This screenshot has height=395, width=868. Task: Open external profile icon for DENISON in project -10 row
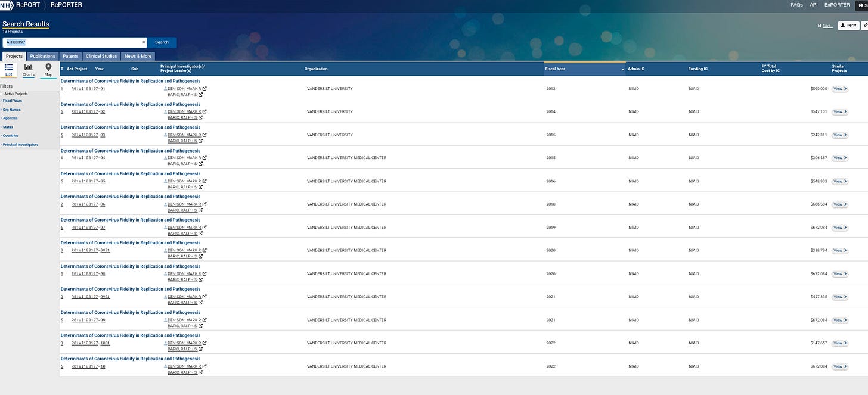[x=204, y=366]
